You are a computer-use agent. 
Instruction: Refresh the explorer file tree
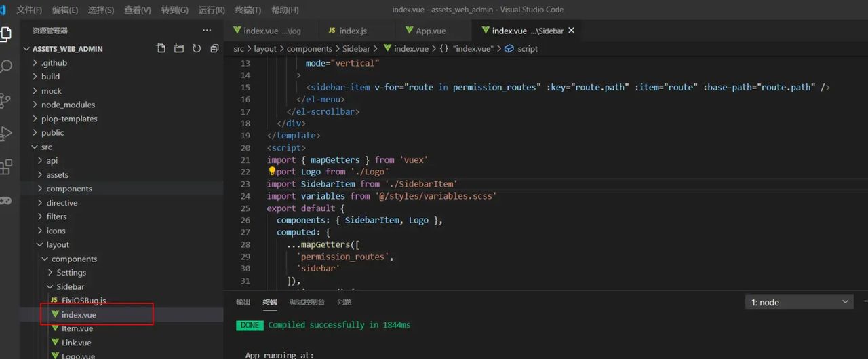click(197, 49)
